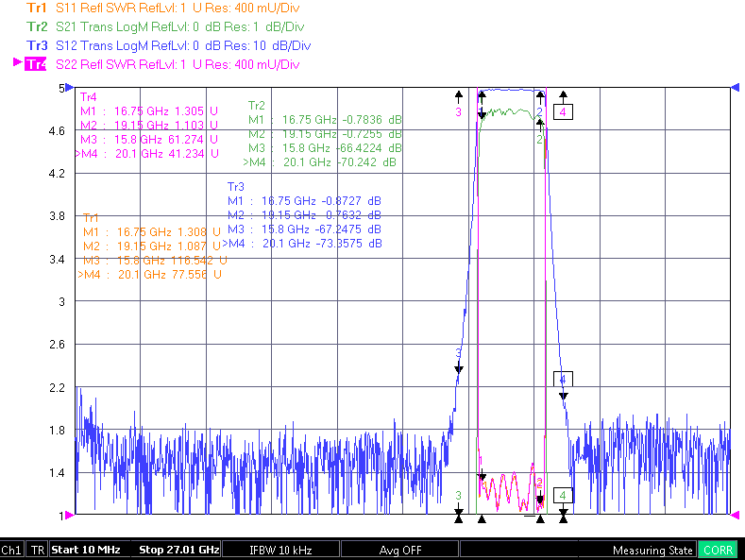Select green marker 2 on the S21 trace
The height and width of the screenshot is (560, 745).
coord(540,140)
